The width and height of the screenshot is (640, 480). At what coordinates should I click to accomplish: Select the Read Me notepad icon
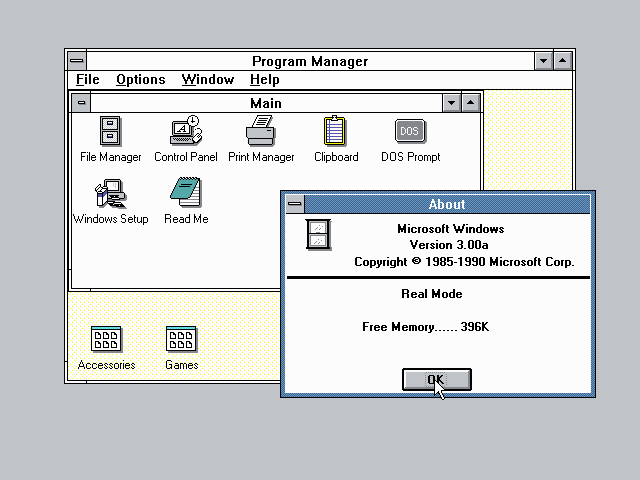pyautogui.click(x=186, y=193)
